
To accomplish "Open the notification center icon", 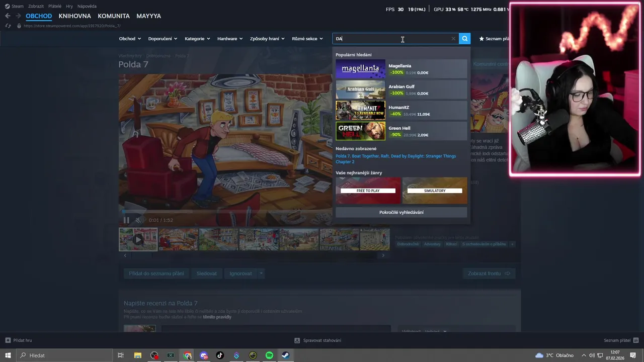I will coord(633,355).
